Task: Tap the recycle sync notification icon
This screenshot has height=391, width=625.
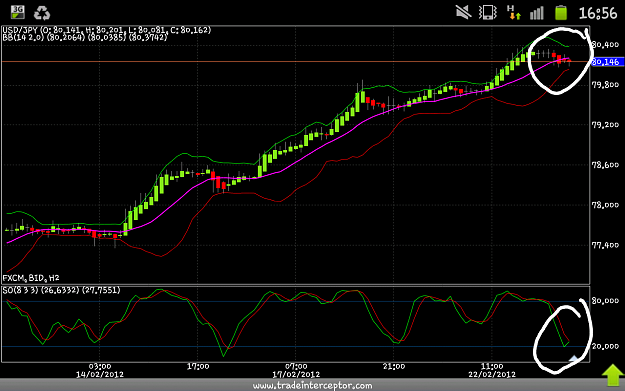Action: pyautogui.click(x=42, y=13)
